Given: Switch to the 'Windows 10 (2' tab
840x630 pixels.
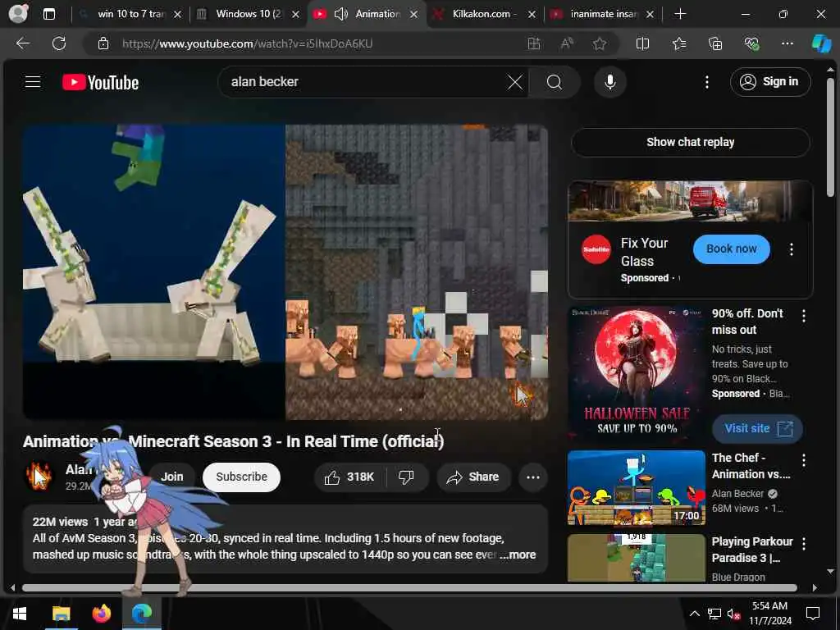Looking at the screenshot, I should point(249,14).
